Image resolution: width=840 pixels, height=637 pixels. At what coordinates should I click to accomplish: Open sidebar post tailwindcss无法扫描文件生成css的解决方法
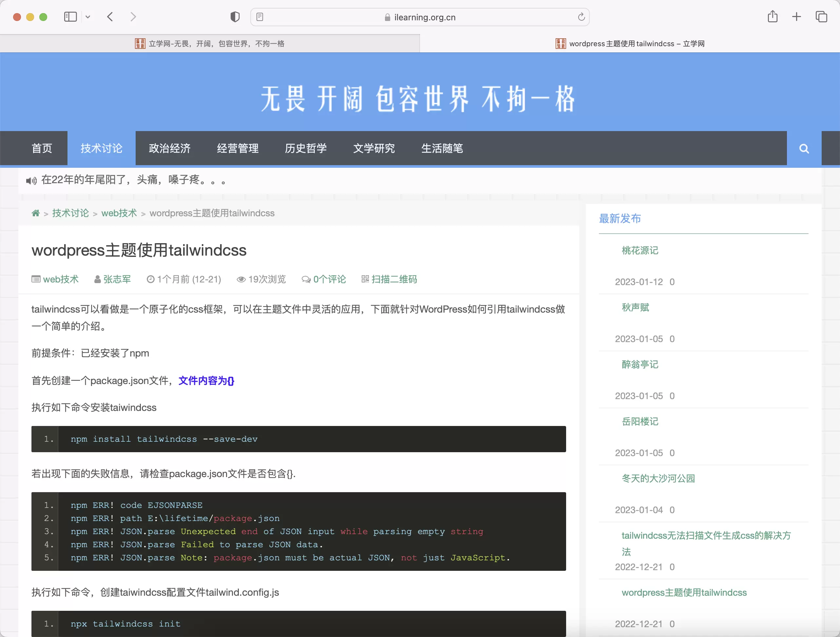706,543
